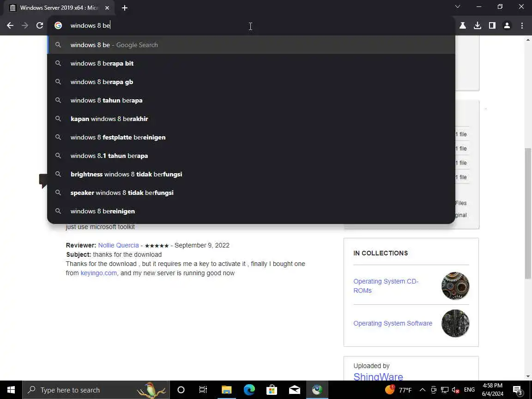Reload the current page
Viewport: 532px width, 399px height.
pyautogui.click(x=40, y=25)
